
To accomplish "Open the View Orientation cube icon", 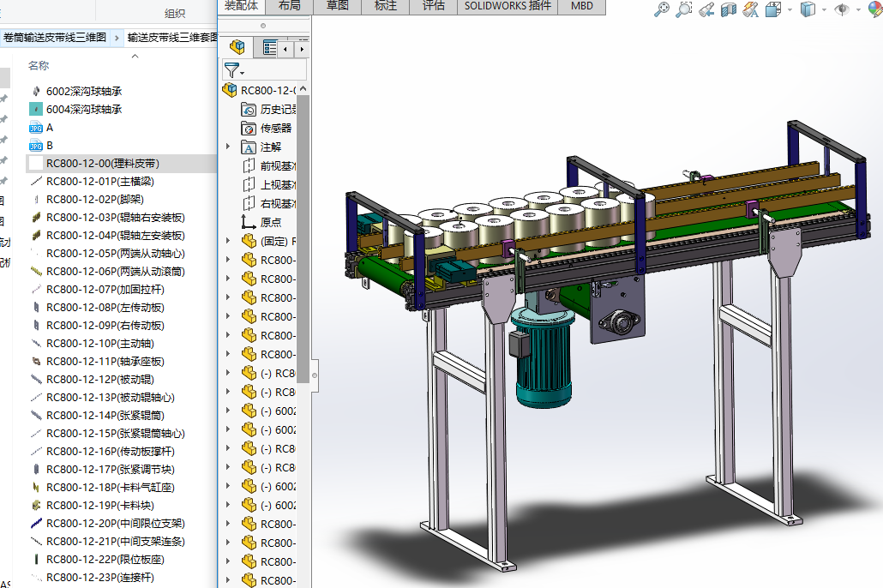I will point(772,9).
